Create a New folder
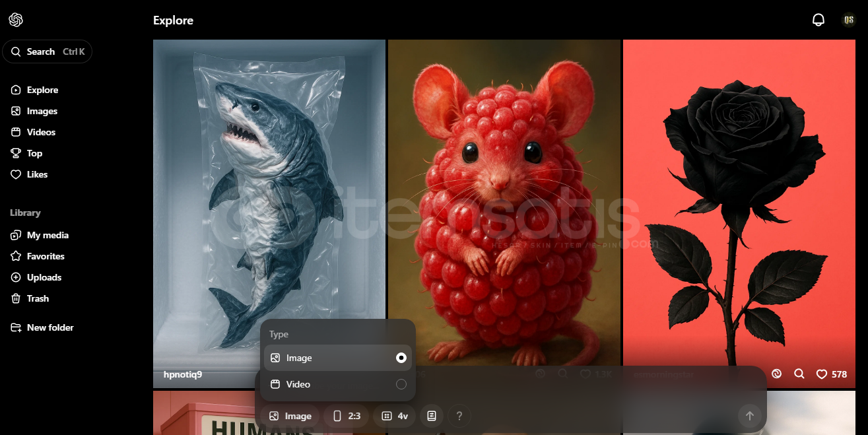This screenshot has height=435, width=868. pos(50,327)
